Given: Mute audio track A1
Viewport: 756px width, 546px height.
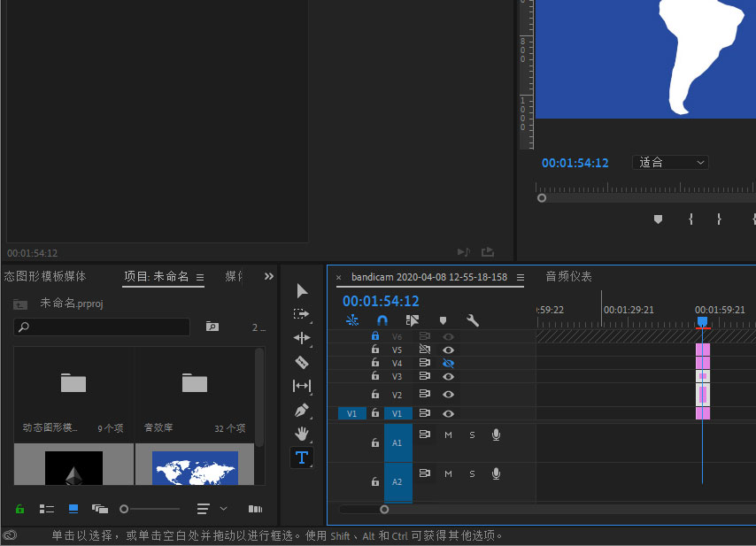Looking at the screenshot, I should tap(448, 434).
